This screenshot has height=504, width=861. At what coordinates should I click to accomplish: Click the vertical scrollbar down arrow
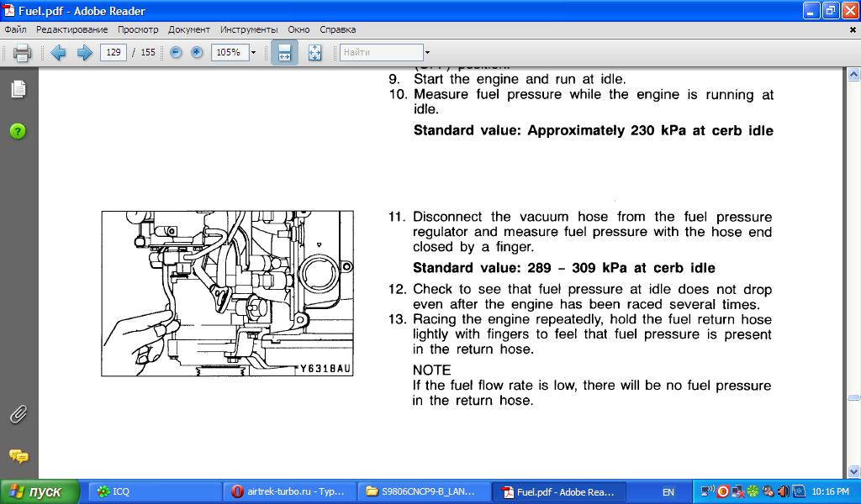coord(853,472)
